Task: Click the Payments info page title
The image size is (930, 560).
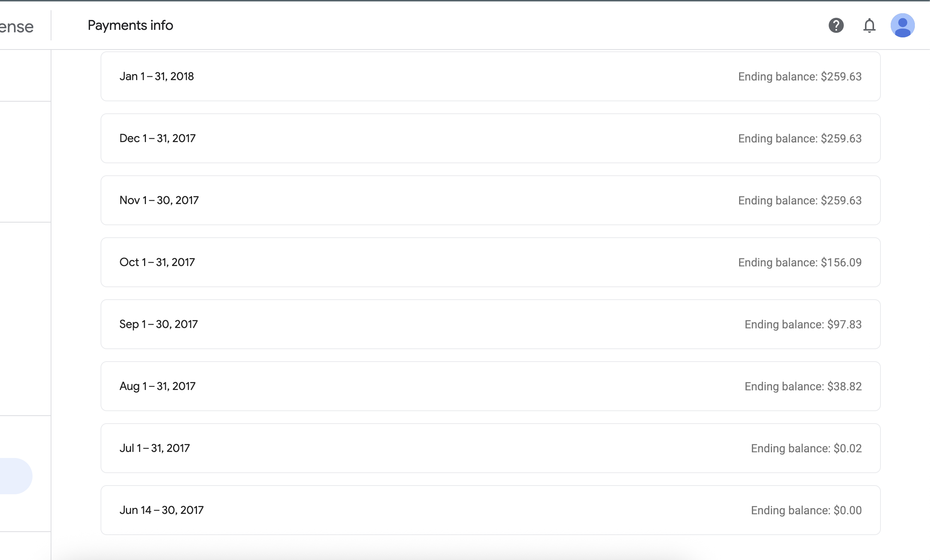Action: pos(130,25)
